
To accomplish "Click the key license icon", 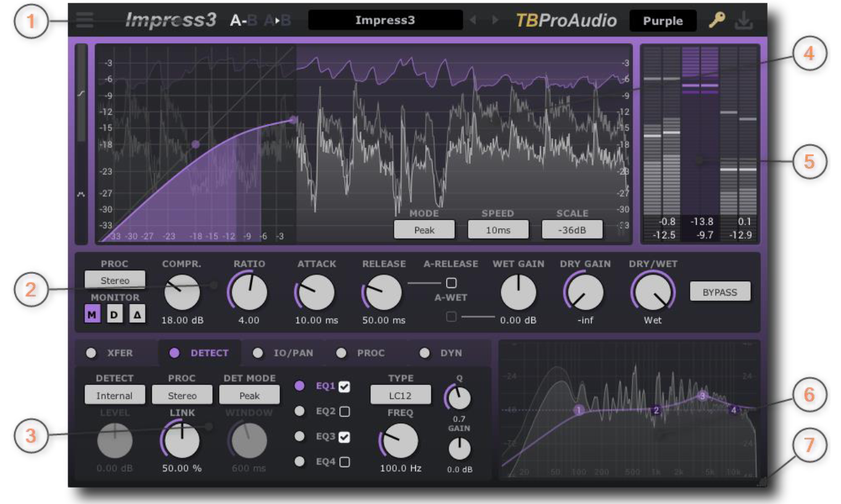I will 716,20.
